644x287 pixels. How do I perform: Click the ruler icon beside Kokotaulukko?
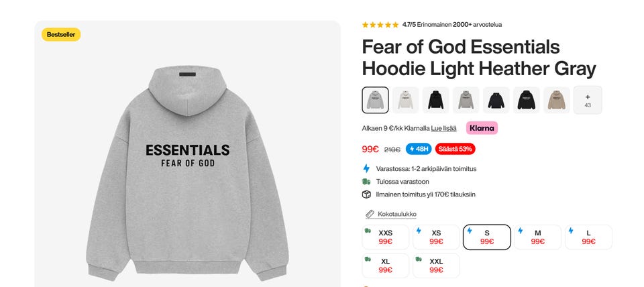pyautogui.click(x=370, y=214)
